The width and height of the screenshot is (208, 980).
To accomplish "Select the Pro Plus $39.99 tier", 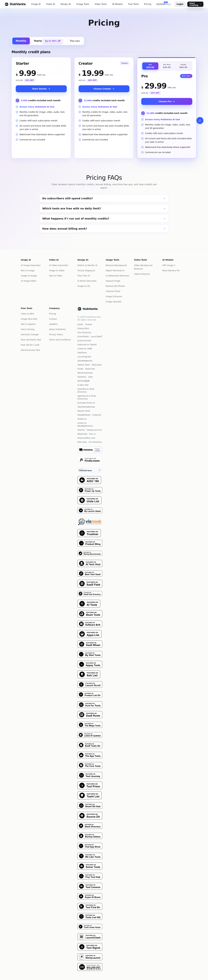I will [167, 66].
